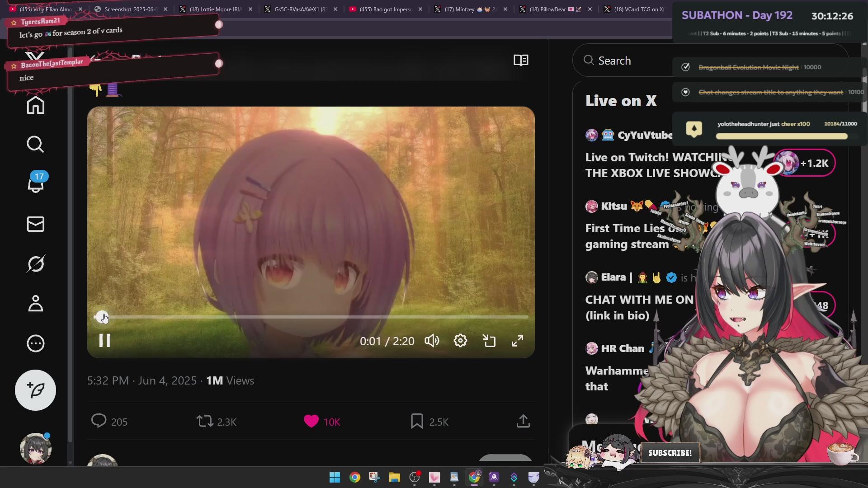Click the SUBSCRIBE! overlay button
The width and height of the screenshot is (868, 488).
point(670,453)
